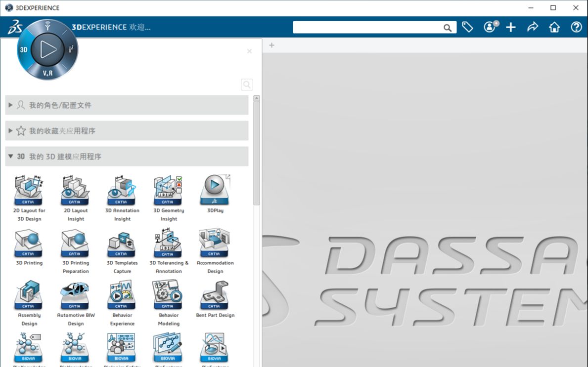Image resolution: width=588 pixels, height=367 pixels.
Task: Open the user profile icon
Action: coord(490,27)
